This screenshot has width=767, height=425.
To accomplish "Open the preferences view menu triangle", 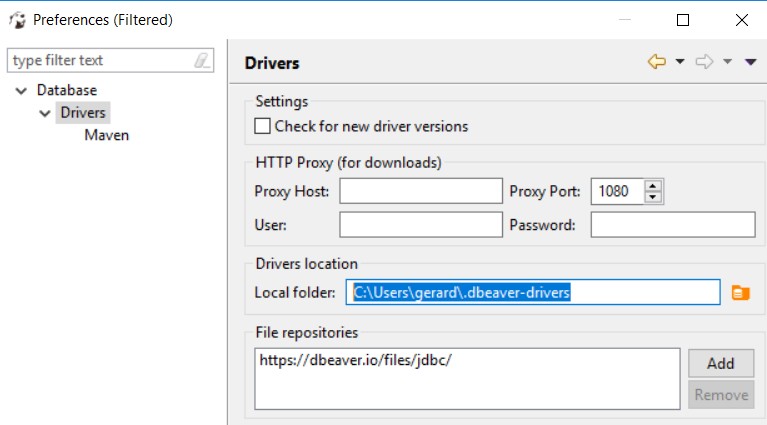I will coord(750,62).
